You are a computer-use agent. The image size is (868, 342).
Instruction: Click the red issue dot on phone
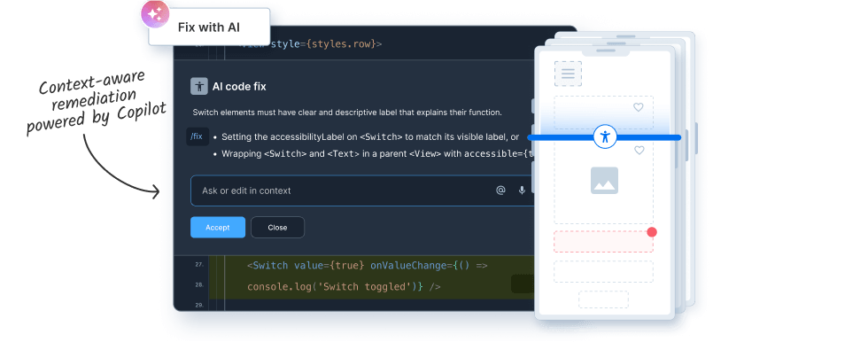click(x=652, y=232)
